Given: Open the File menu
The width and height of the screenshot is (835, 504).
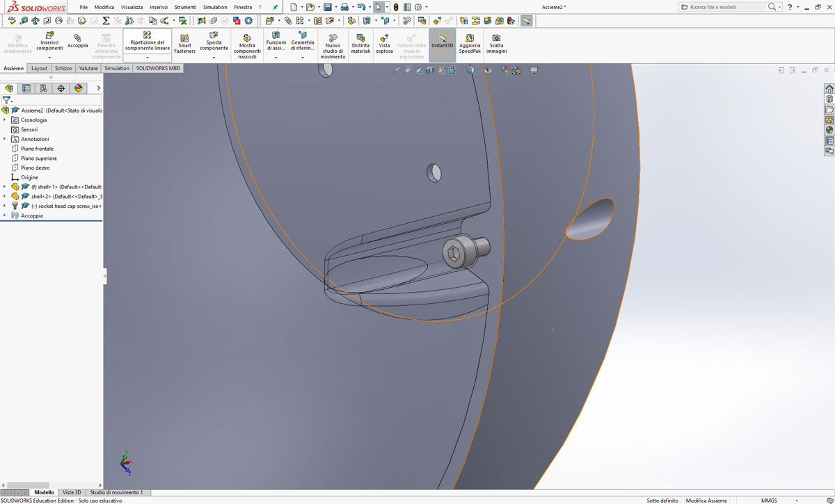Looking at the screenshot, I should 83,7.
